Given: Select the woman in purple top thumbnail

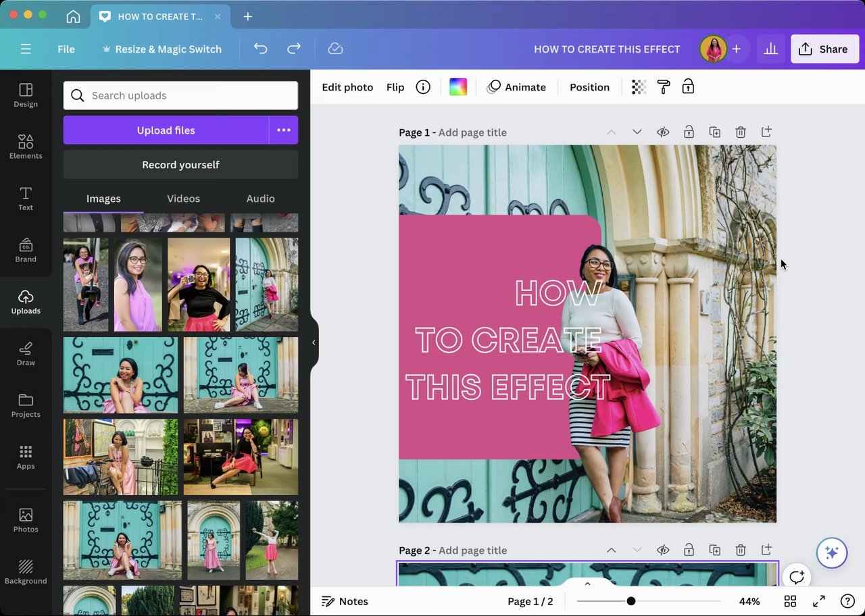Looking at the screenshot, I should tap(138, 284).
